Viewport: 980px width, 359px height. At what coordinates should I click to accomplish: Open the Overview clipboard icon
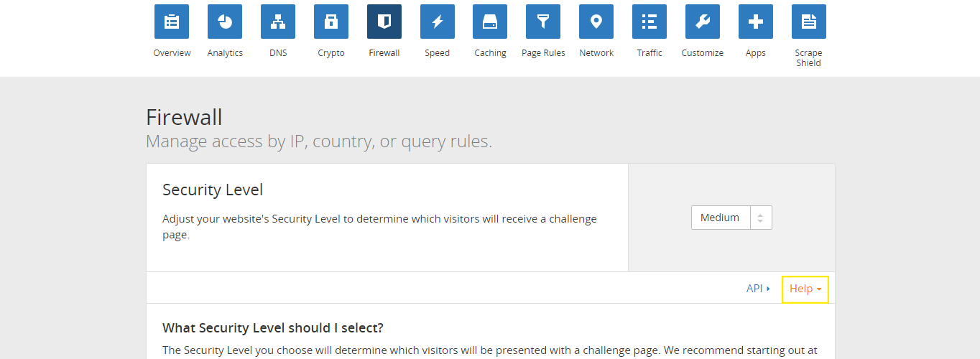click(172, 22)
